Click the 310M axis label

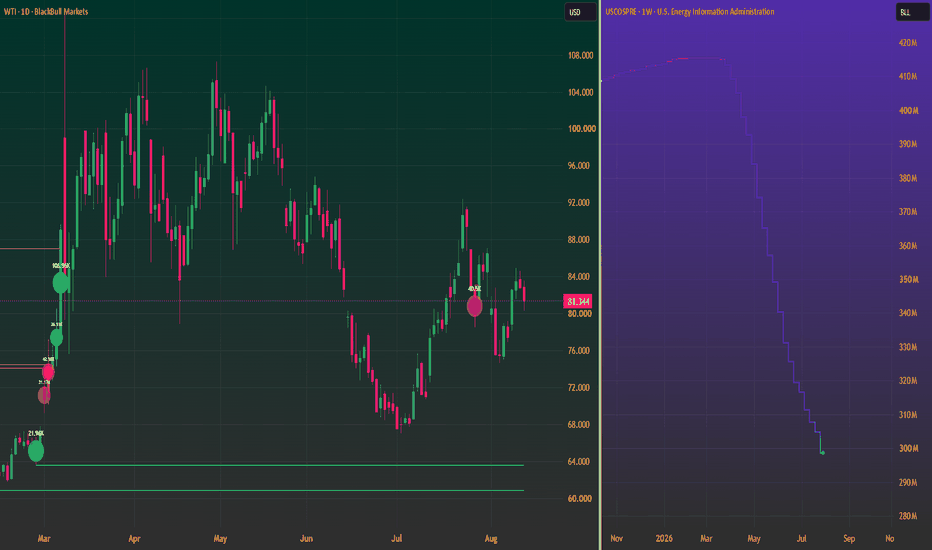pos(908,414)
